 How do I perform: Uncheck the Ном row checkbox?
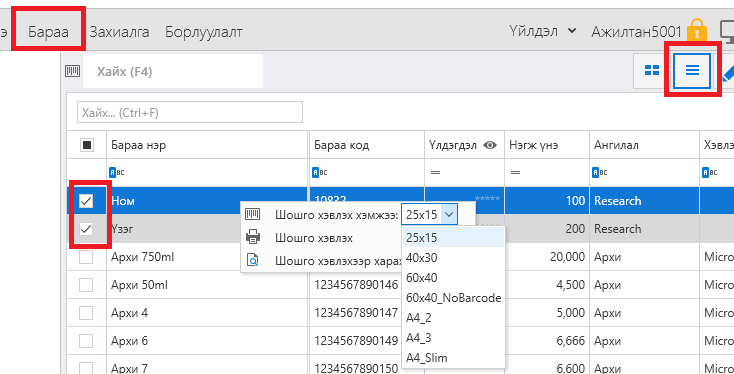pos(86,201)
